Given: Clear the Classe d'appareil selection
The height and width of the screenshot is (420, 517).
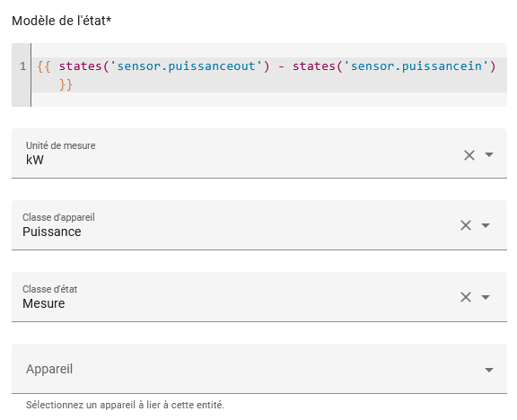Looking at the screenshot, I should 466,225.
